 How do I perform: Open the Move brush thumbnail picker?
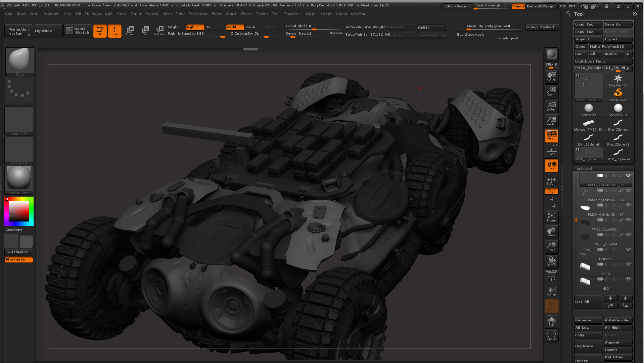19,62
